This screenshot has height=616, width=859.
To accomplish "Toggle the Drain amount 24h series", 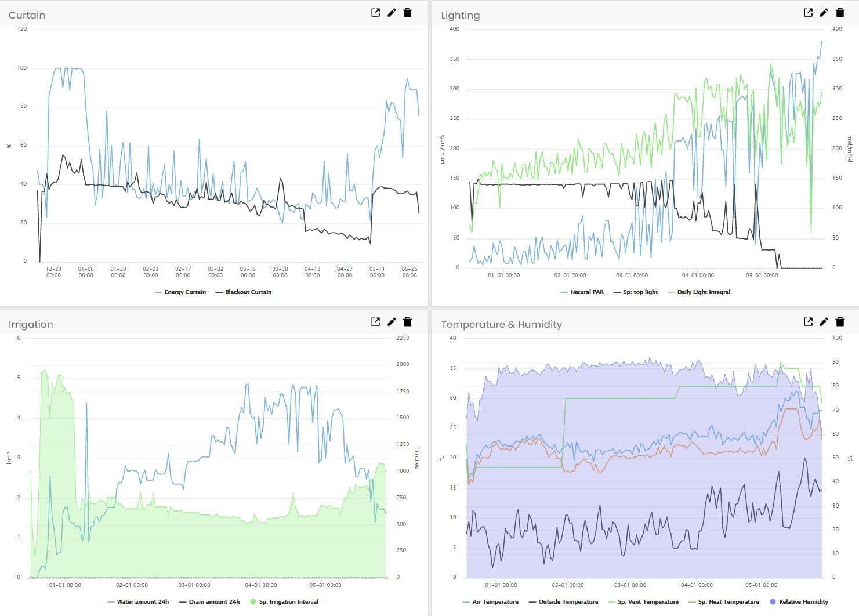I will pyautogui.click(x=209, y=602).
